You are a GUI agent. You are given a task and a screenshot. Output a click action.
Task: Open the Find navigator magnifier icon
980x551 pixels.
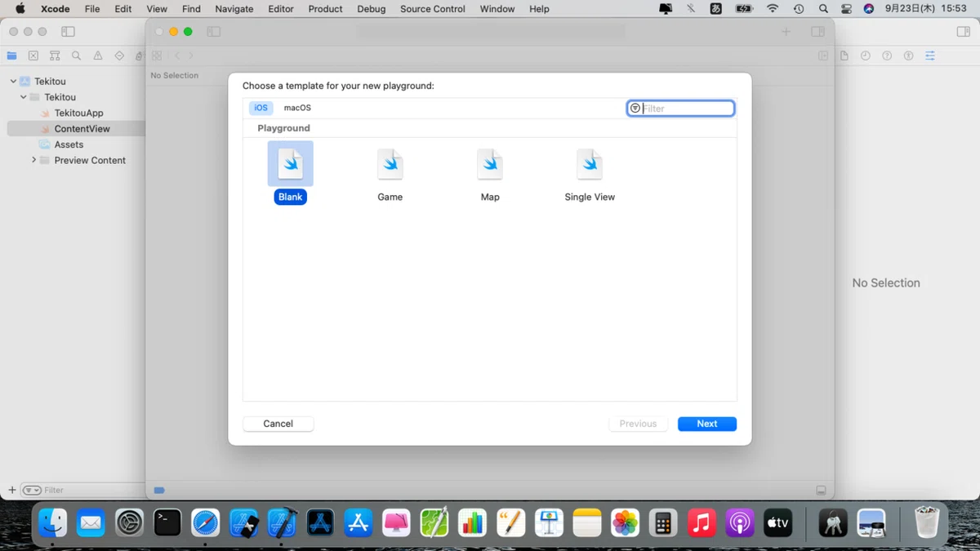tap(76, 56)
